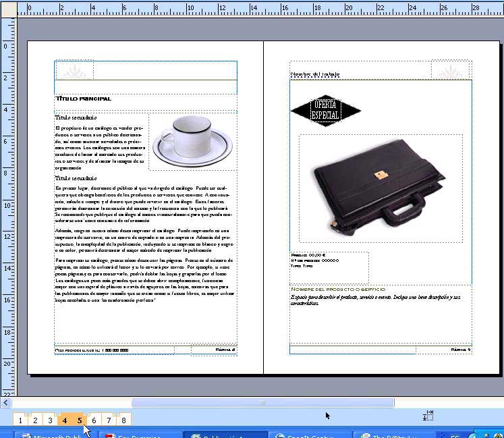Select the OFERTA ESPECIAL diamond shape
Screen dimensions: 504x438
coord(326,110)
